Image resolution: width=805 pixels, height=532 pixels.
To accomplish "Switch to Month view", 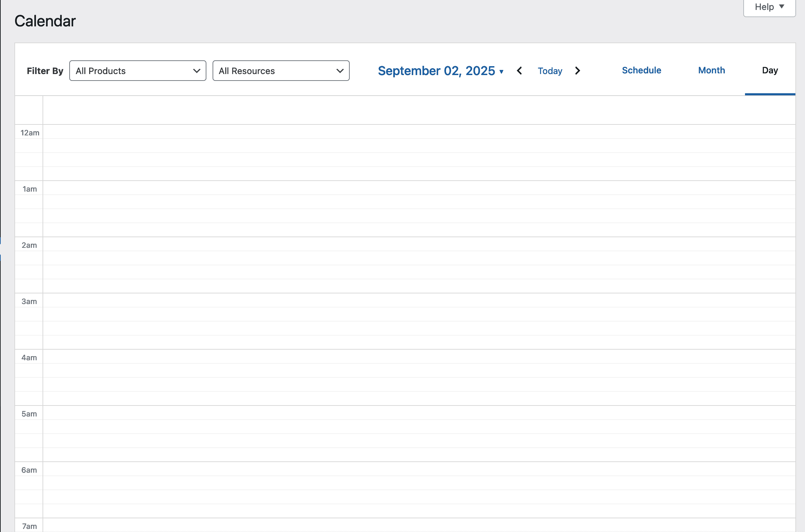I will coord(711,70).
